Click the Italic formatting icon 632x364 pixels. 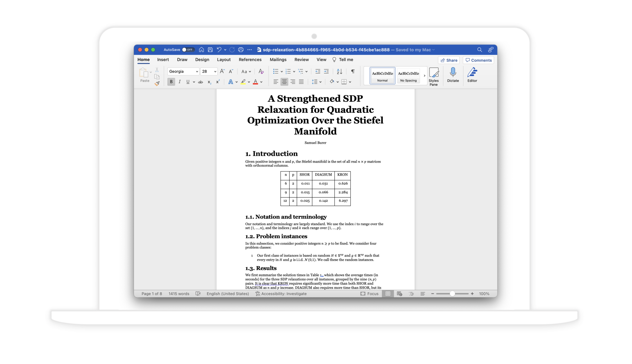tap(179, 81)
